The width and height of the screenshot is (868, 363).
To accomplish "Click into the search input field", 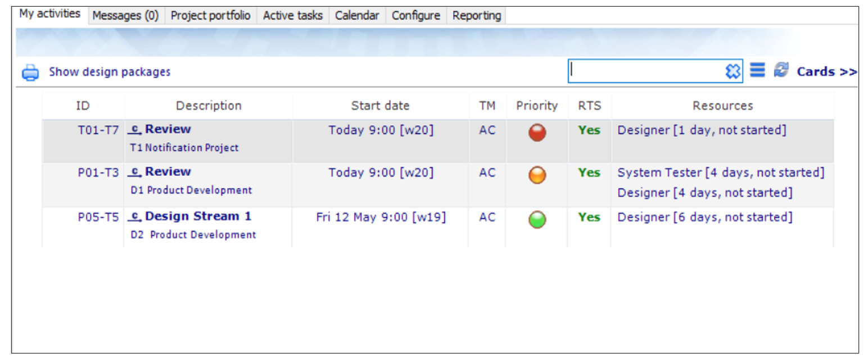I will coord(647,71).
